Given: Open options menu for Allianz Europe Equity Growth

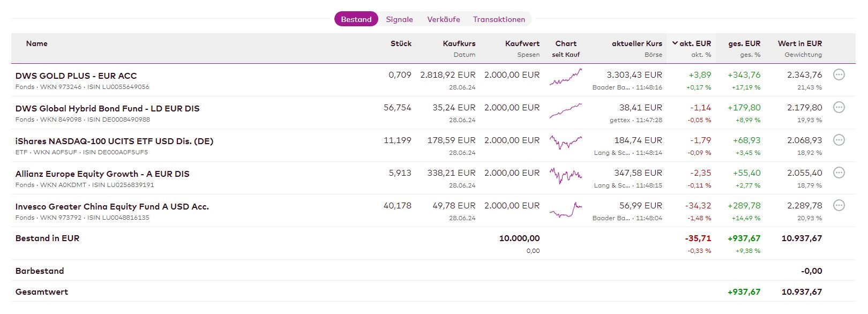Looking at the screenshot, I should coord(839,173).
